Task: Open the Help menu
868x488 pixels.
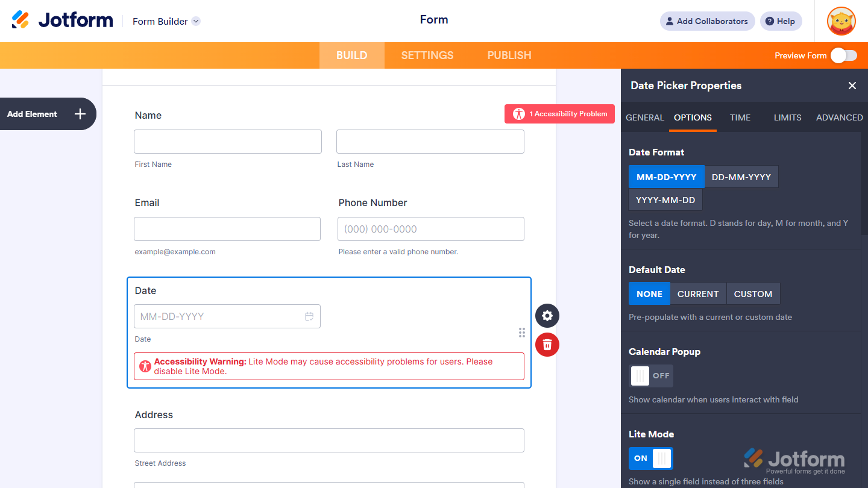Action: pyautogui.click(x=781, y=21)
